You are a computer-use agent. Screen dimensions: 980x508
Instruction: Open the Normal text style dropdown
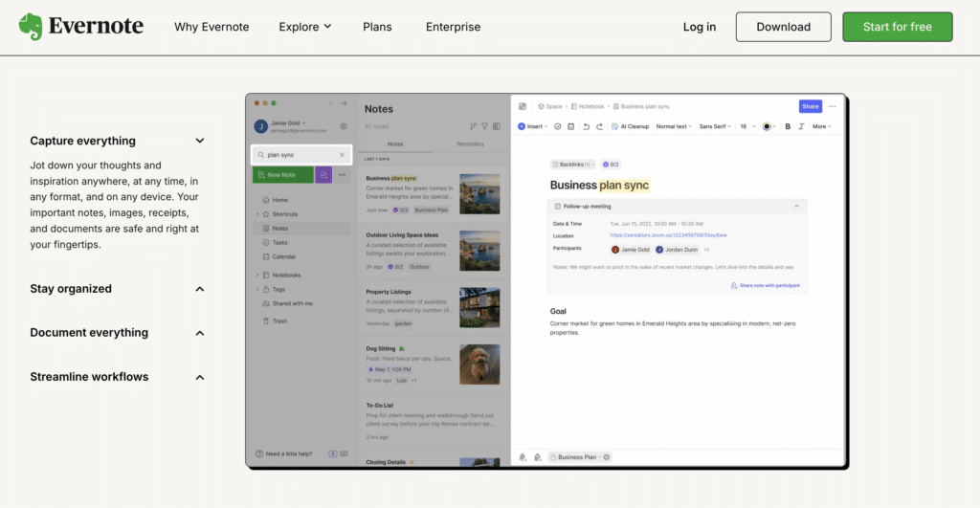(674, 126)
